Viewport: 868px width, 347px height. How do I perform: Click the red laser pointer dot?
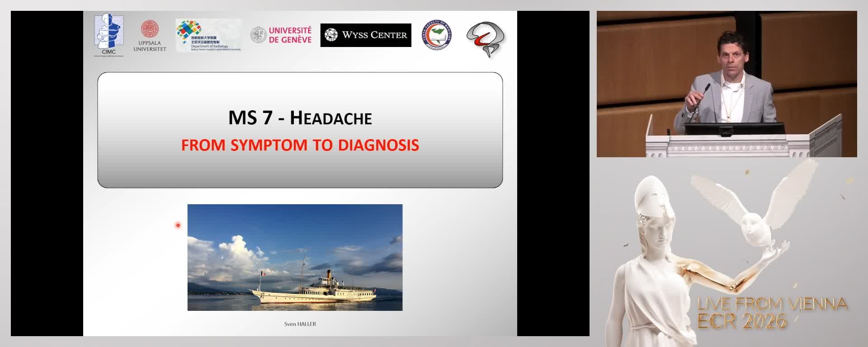click(x=178, y=225)
